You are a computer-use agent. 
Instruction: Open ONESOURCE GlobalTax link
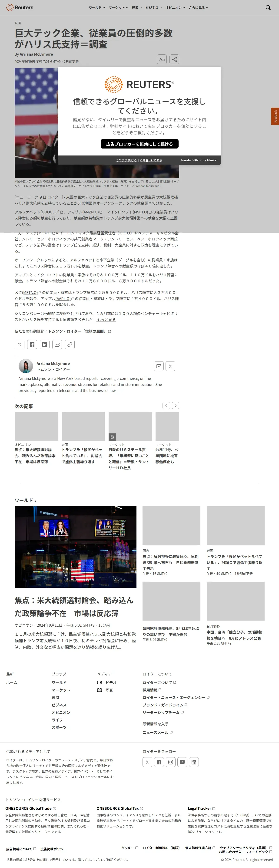coord(120,808)
